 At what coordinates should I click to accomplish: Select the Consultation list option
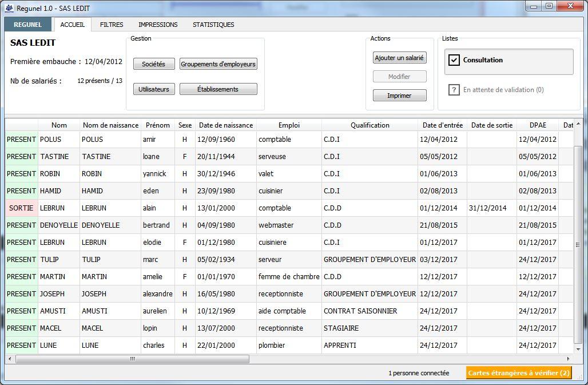(x=509, y=62)
